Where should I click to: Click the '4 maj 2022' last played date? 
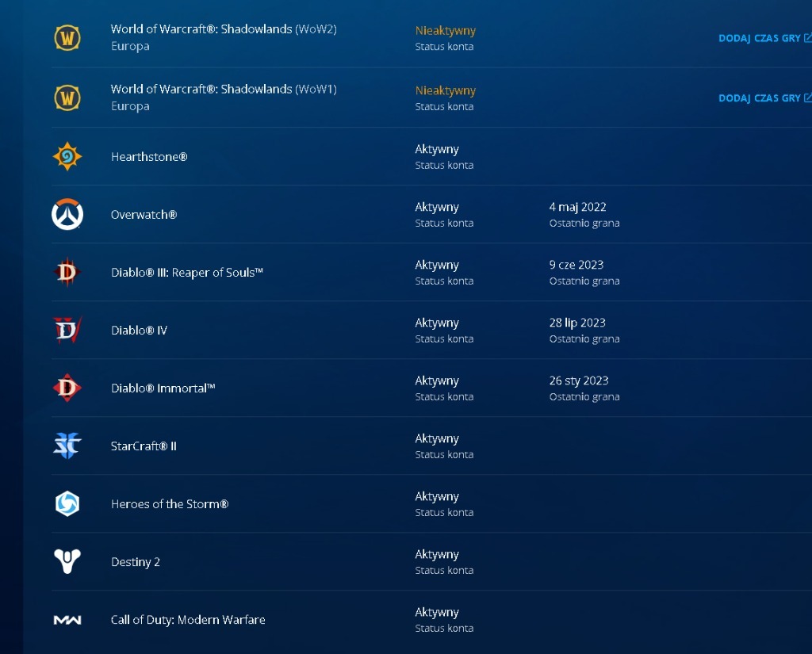tap(577, 207)
